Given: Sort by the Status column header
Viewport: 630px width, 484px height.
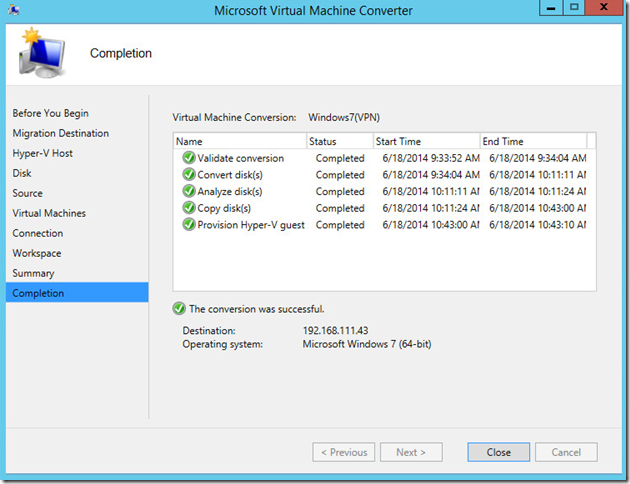Looking at the screenshot, I should click(x=340, y=141).
